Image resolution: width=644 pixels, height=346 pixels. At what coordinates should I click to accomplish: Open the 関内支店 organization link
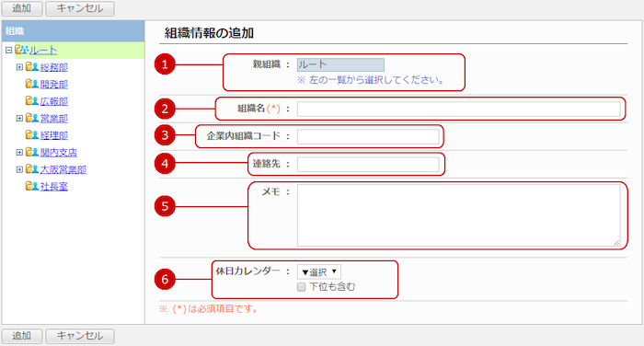tap(59, 153)
